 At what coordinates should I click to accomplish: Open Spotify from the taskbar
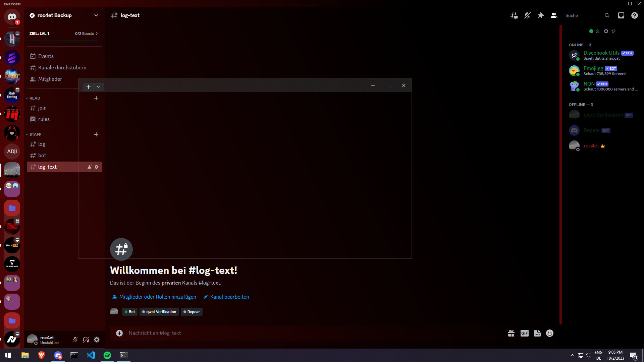point(107,355)
